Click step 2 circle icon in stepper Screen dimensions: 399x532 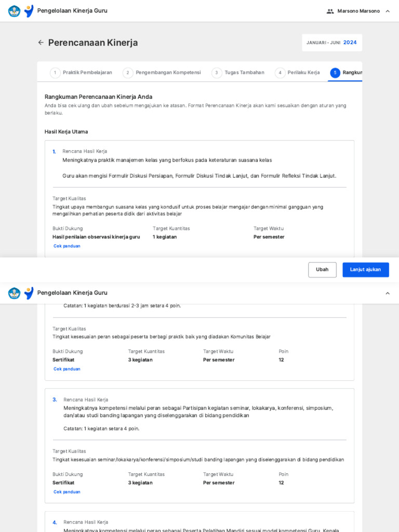pyautogui.click(x=128, y=73)
